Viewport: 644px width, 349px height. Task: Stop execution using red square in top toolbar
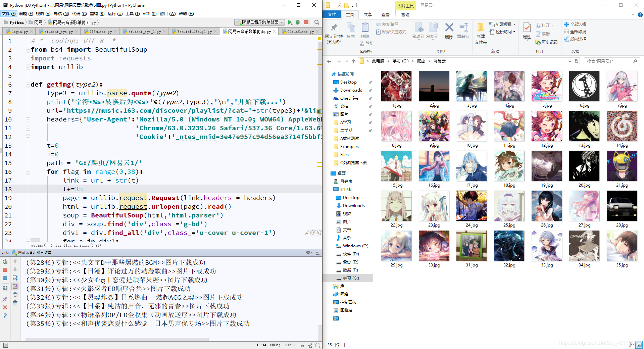pos(306,22)
